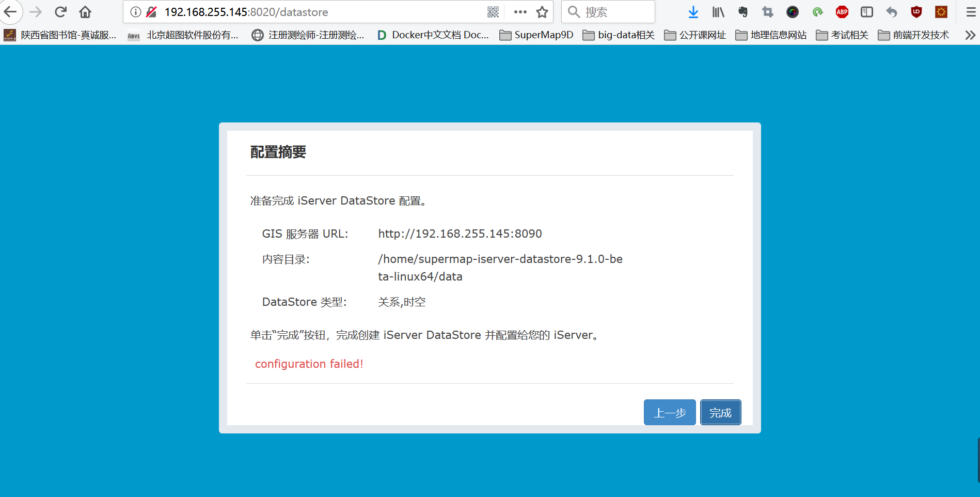Click the page vertical scrollbar thumb
This screenshot has height=497, width=980.
978,460
